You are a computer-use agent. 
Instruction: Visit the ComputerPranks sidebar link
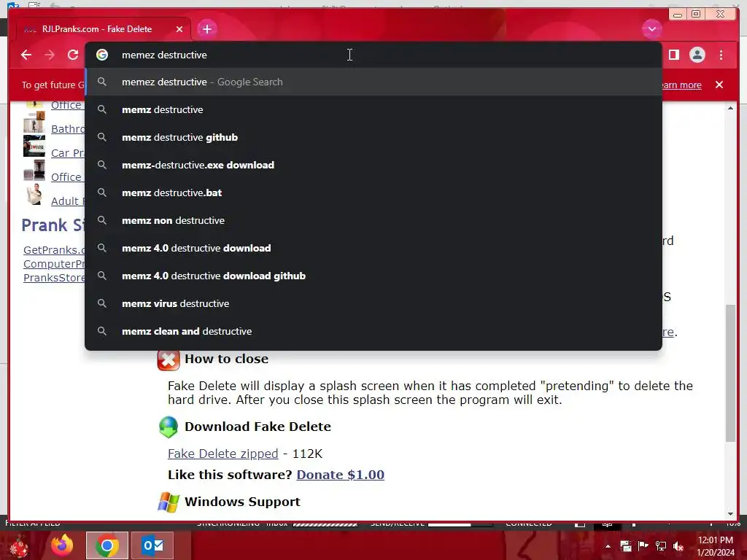pos(54,263)
